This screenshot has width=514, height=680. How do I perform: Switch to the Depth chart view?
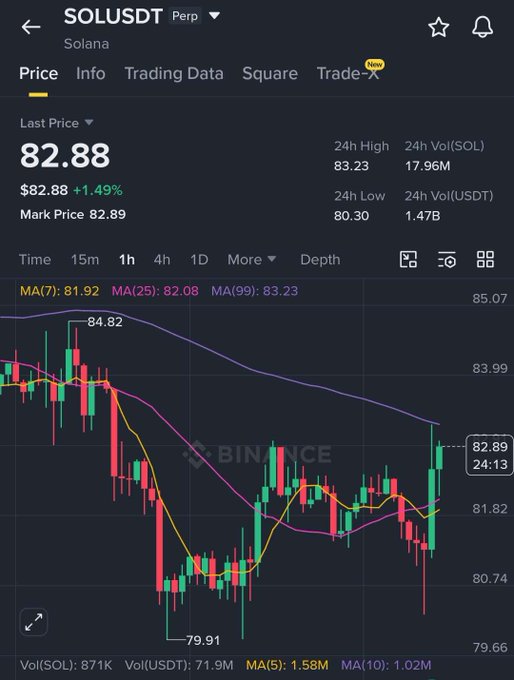tap(320, 259)
